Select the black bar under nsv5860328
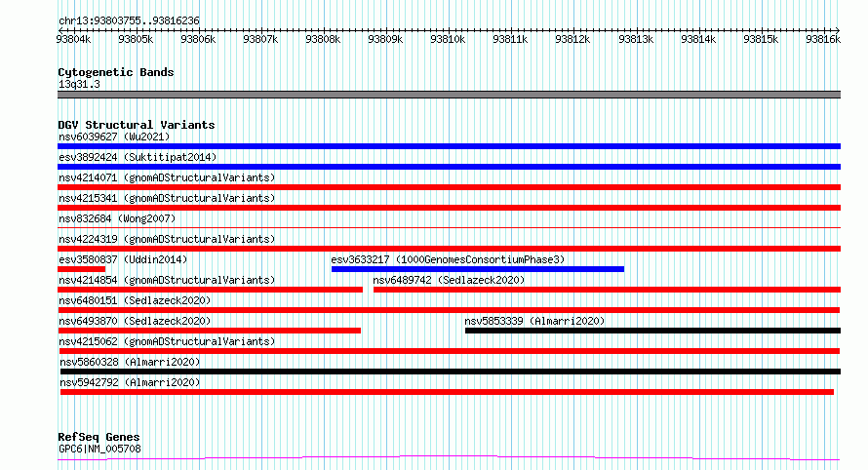This screenshot has width=868, height=470. point(451,372)
